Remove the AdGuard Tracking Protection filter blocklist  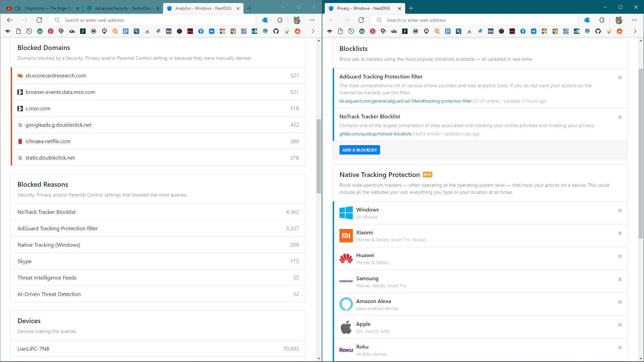pos(620,77)
